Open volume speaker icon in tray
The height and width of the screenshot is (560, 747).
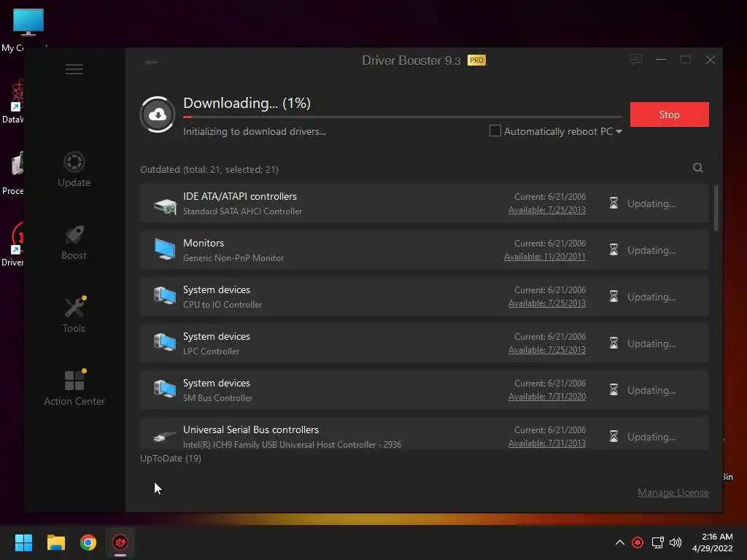point(676,542)
